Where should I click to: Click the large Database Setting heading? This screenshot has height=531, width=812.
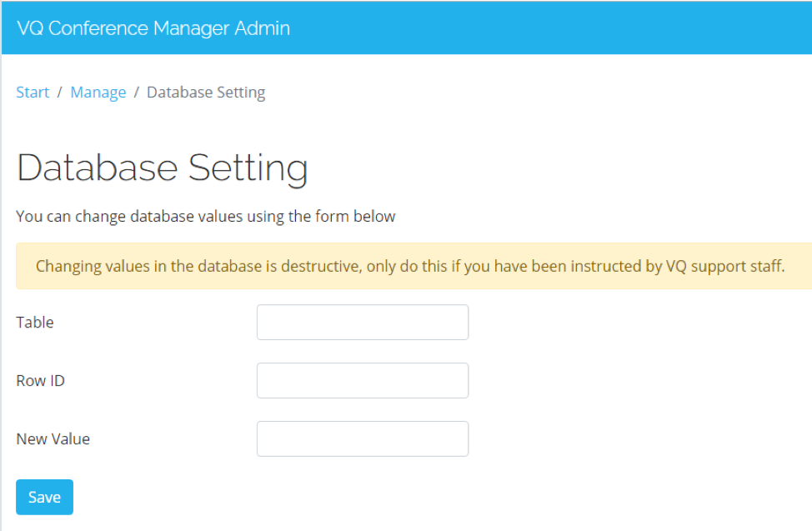point(163,169)
